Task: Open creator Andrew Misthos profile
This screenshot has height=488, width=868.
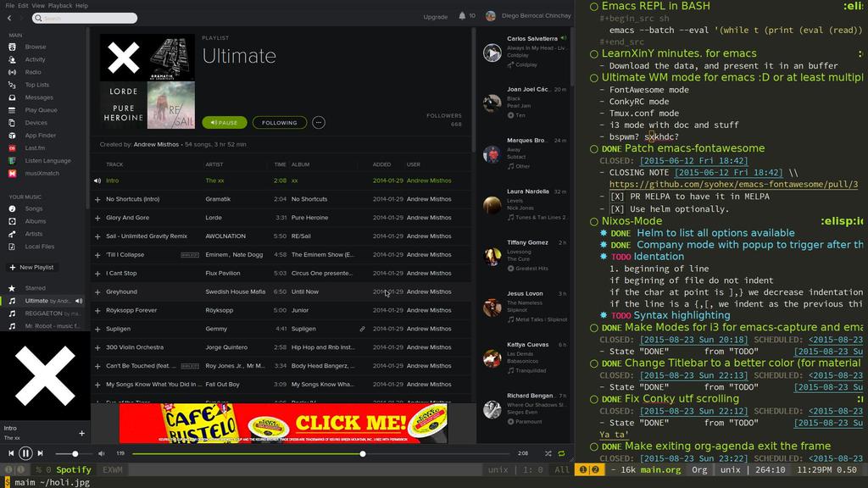Action: (x=156, y=144)
